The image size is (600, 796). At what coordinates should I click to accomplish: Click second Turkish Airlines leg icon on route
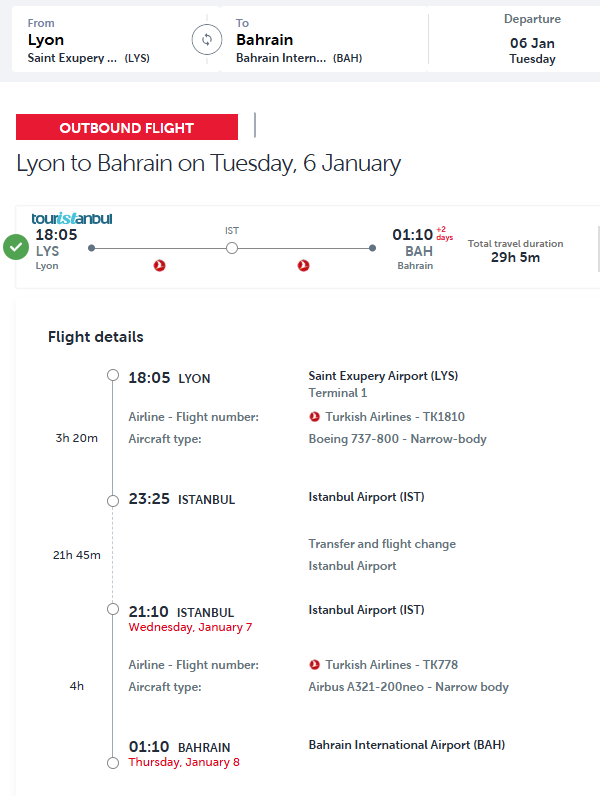coord(304,265)
